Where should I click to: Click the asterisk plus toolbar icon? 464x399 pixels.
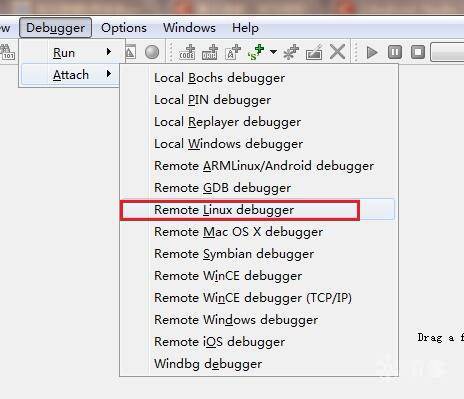click(291, 52)
